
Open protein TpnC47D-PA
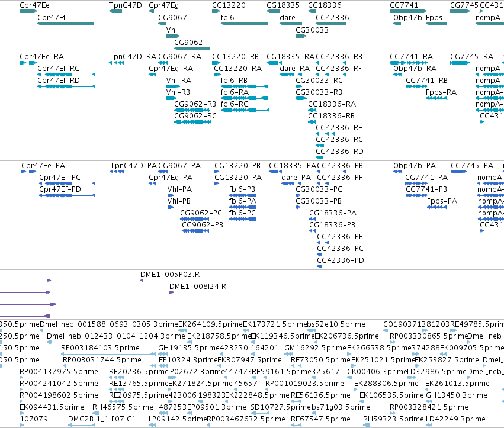click(x=133, y=166)
